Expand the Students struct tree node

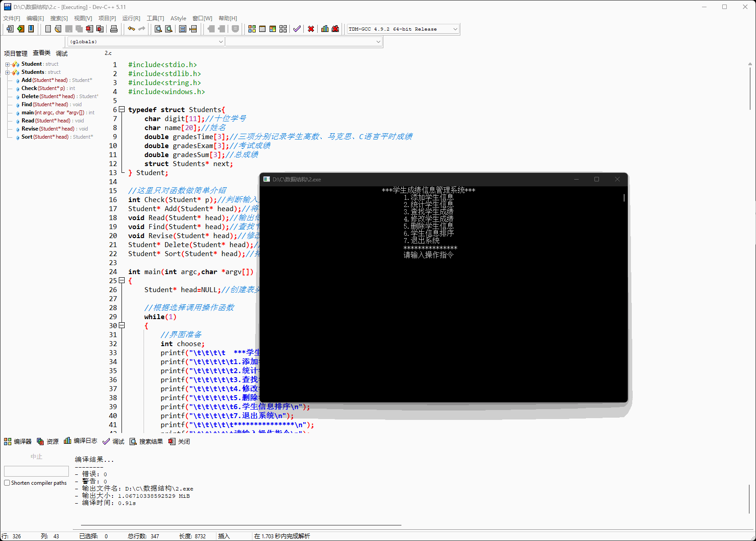point(7,72)
